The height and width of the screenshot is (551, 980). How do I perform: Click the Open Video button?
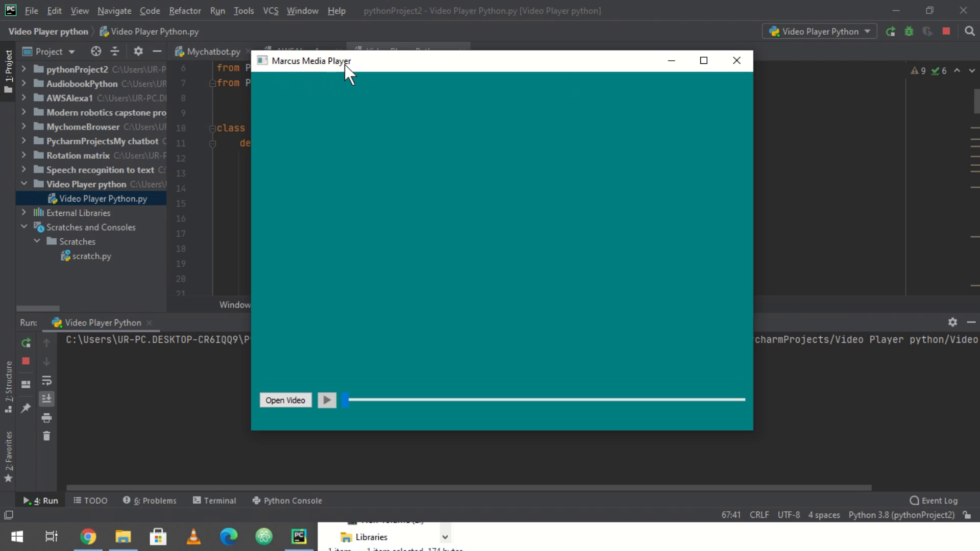(x=285, y=400)
